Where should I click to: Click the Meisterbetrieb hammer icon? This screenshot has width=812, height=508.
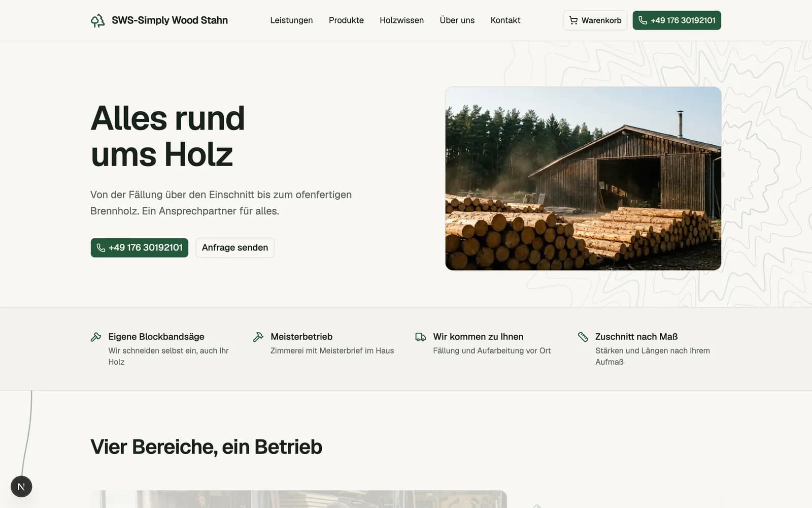pyautogui.click(x=258, y=337)
